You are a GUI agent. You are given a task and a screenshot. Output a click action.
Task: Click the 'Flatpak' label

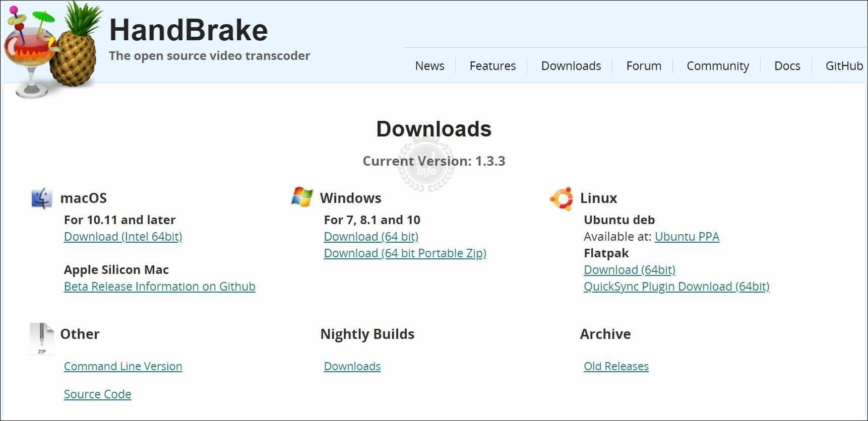[x=606, y=253]
